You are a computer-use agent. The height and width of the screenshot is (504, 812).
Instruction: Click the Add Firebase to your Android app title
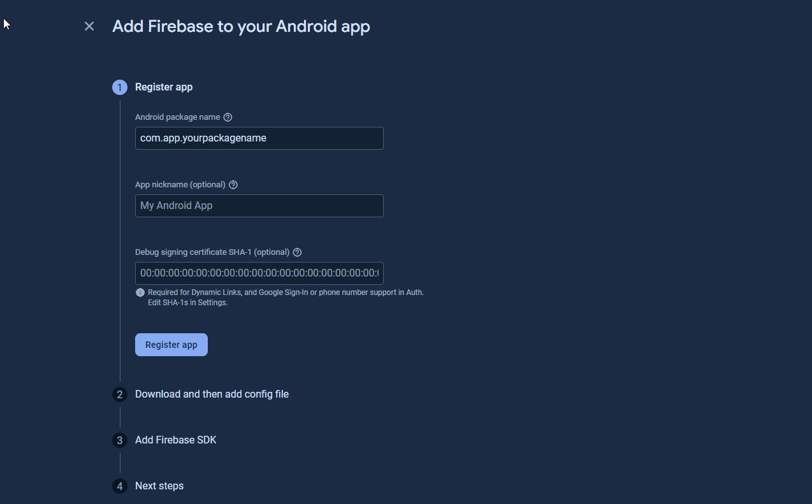click(241, 26)
